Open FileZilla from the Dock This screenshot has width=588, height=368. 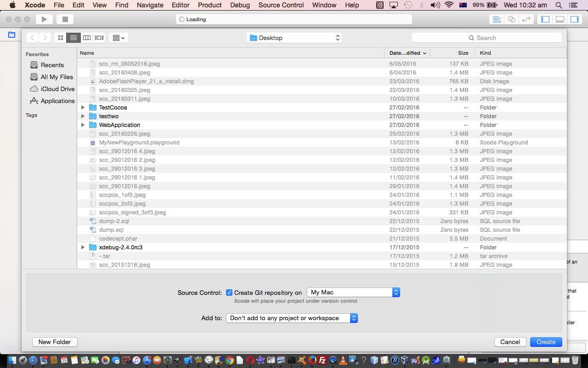click(322, 360)
